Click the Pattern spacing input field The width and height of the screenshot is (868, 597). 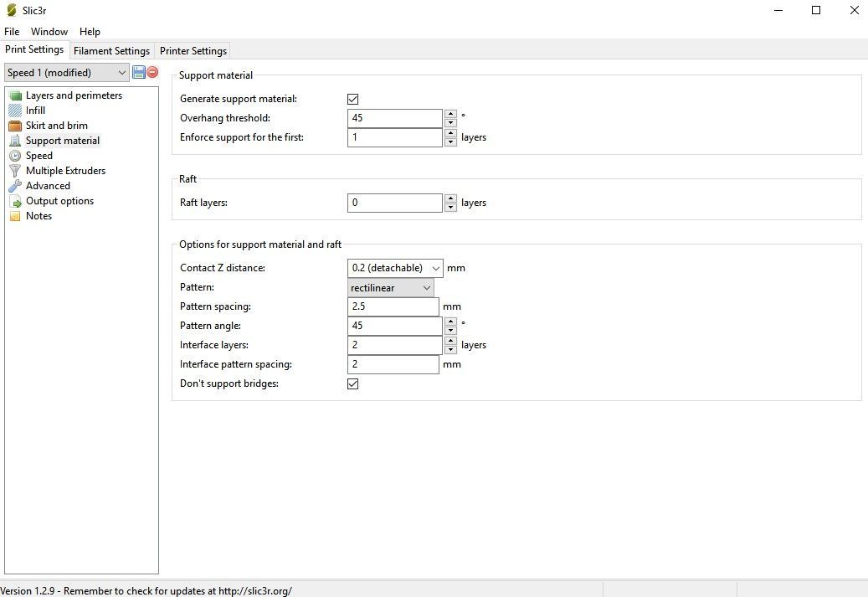coord(393,306)
